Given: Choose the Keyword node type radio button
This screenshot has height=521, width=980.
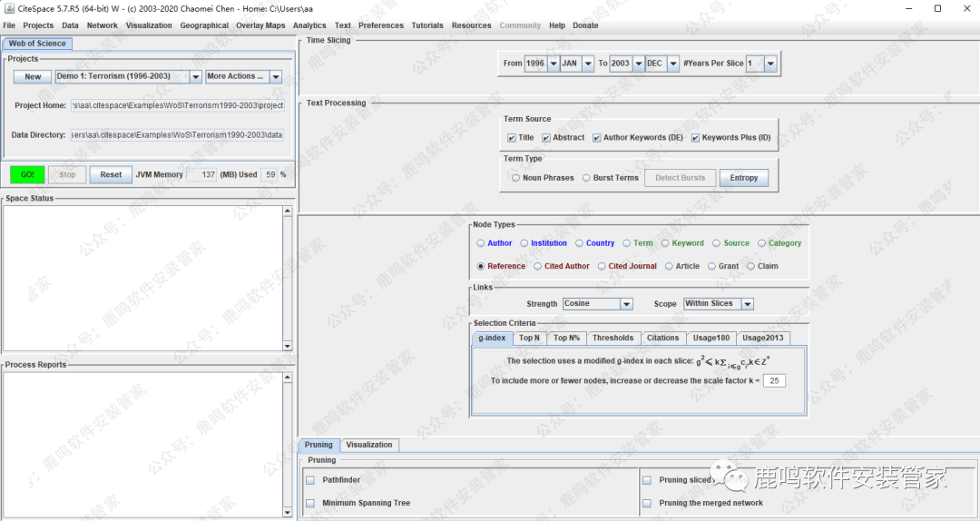Looking at the screenshot, I should click(x=665, y=243).
